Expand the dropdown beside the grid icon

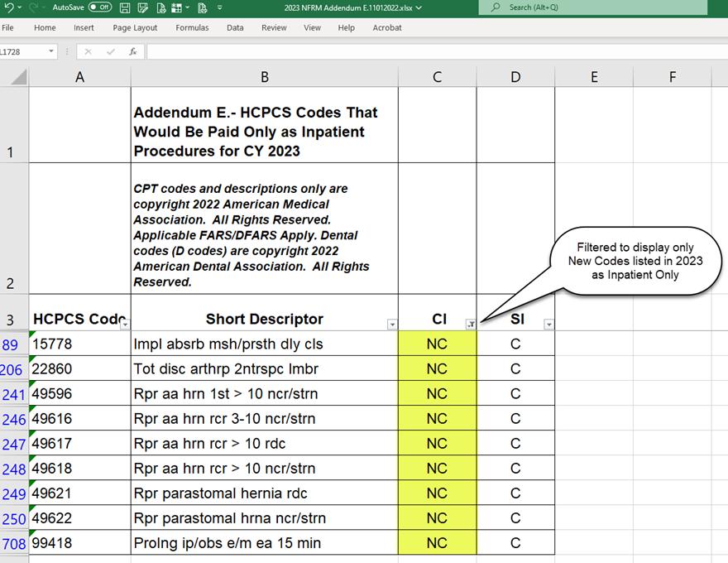(187, 7)
